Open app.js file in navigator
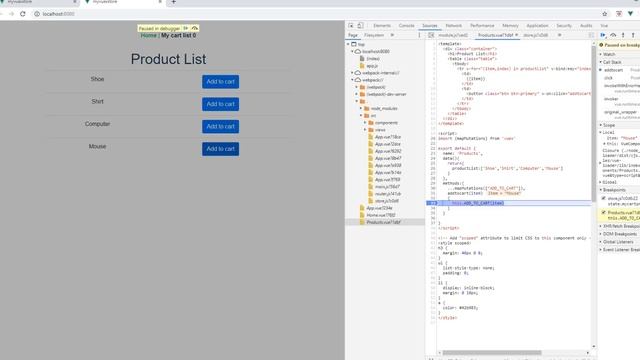 pos(372,66)
